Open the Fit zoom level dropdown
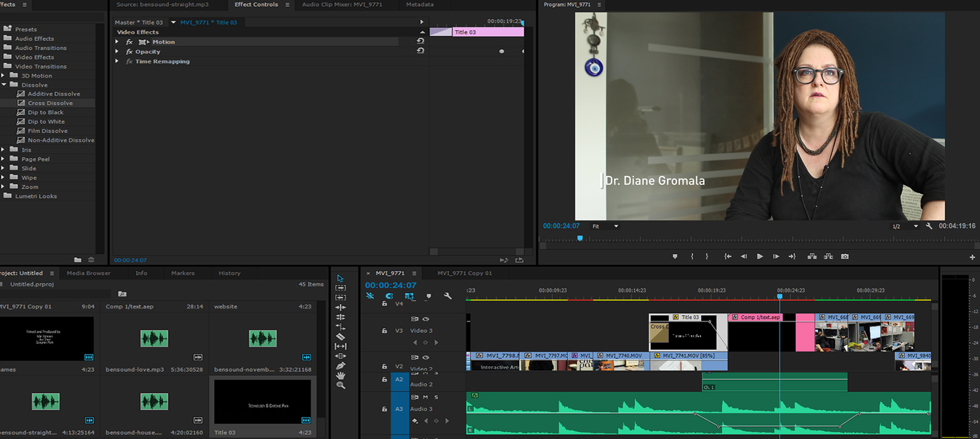This screenshot has width=980, height=439. tap(605, 226)
